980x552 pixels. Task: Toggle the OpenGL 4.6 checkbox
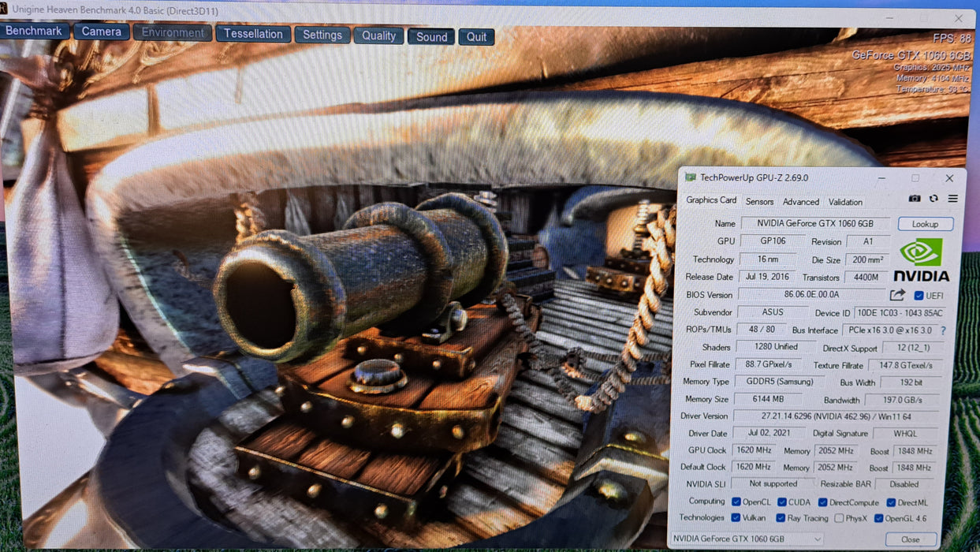878,519
